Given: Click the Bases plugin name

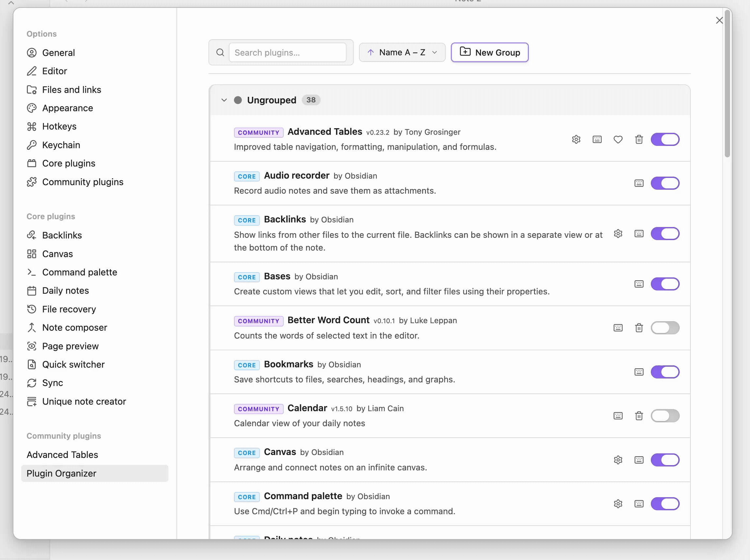Looking at the screenshot, I should coord(277,276).
